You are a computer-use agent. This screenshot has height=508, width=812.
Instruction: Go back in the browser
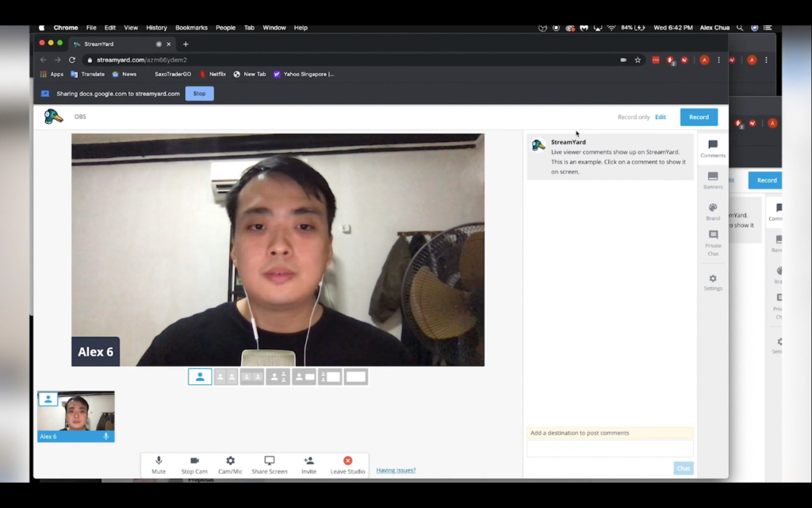[x=44, y=60]
